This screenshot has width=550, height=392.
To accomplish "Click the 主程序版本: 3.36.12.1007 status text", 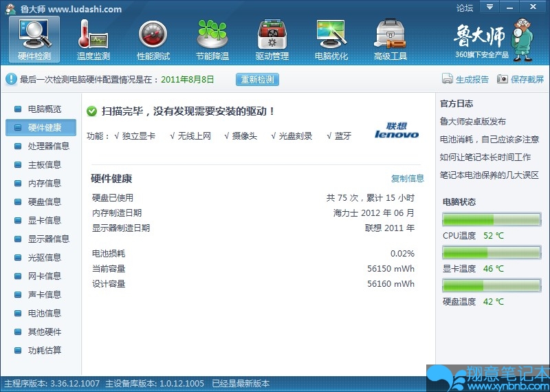I will 52,384.
